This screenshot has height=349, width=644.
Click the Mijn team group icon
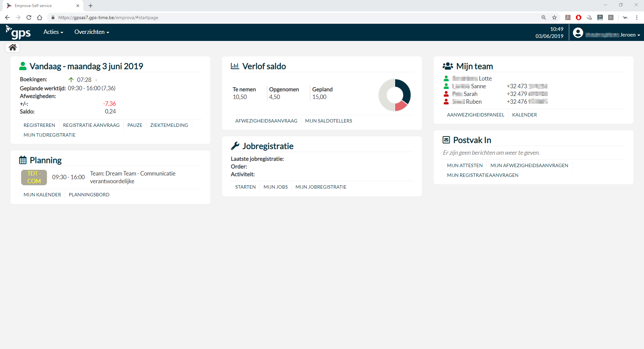[x=448, y=66]
